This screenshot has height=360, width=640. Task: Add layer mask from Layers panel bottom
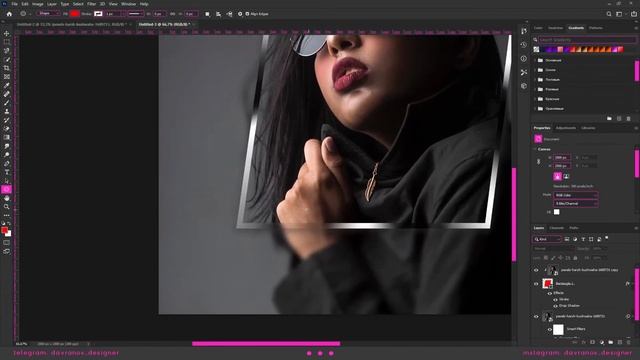[x=593, y=342]
